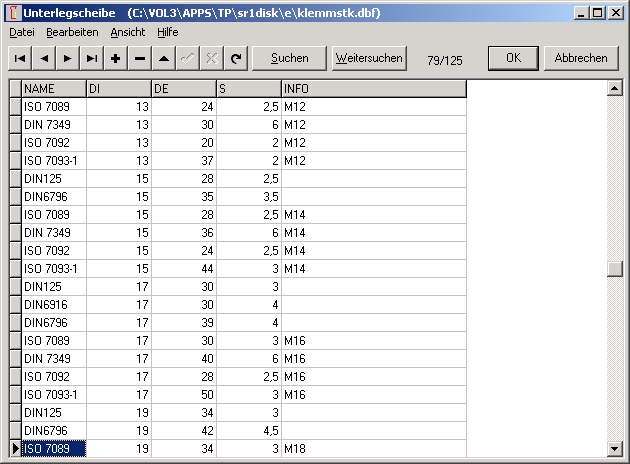This screenshot has height=464, width=630.
Task: Click the NAME column header
Action: [53, 89]
